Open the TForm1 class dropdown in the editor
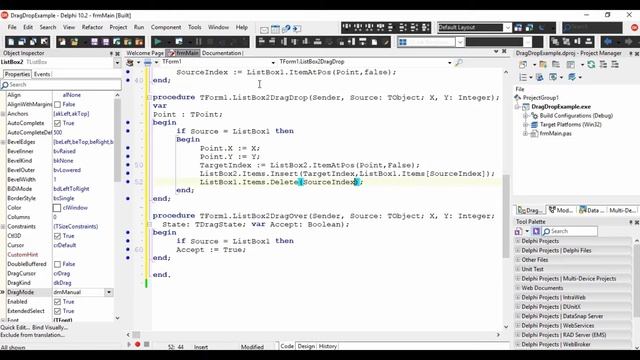 tap(273, 62)
